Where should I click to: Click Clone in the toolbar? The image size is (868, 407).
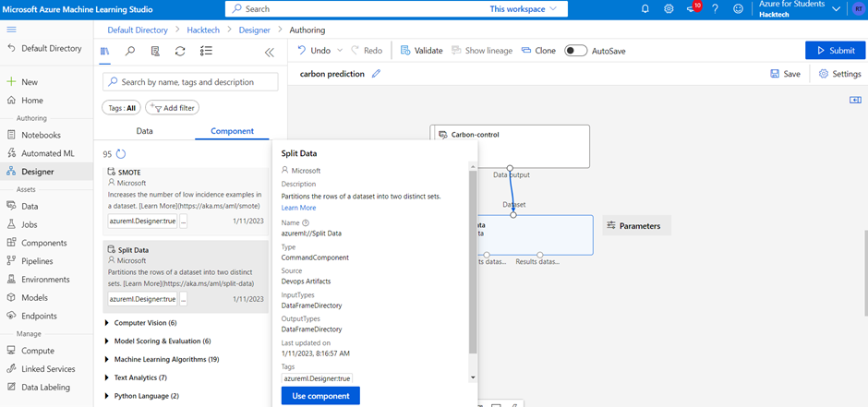pos(538,51)
